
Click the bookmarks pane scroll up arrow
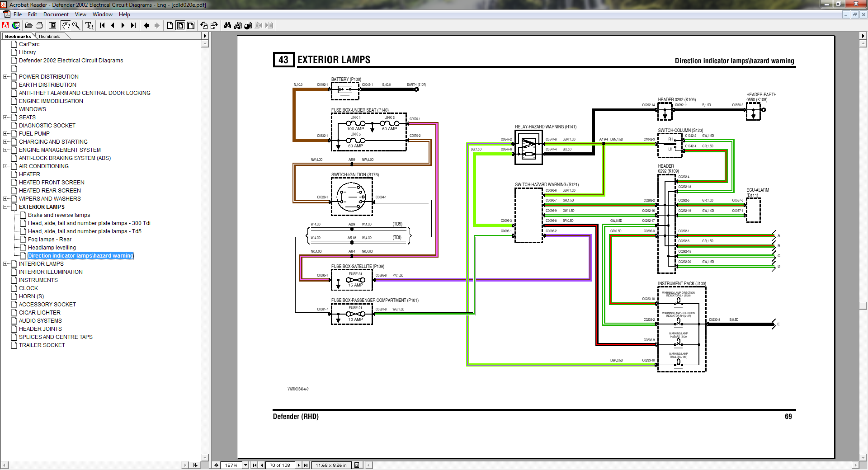click(205, 44)
